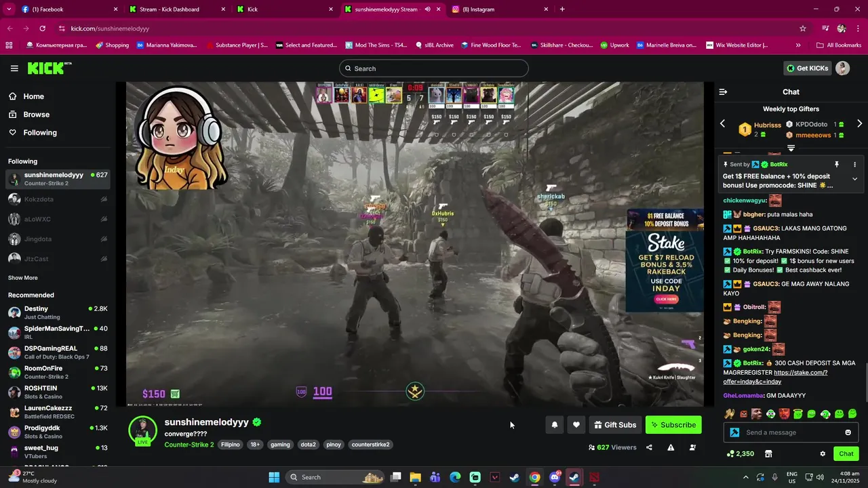Open the profile avatar menu

(x=843, y=68)
